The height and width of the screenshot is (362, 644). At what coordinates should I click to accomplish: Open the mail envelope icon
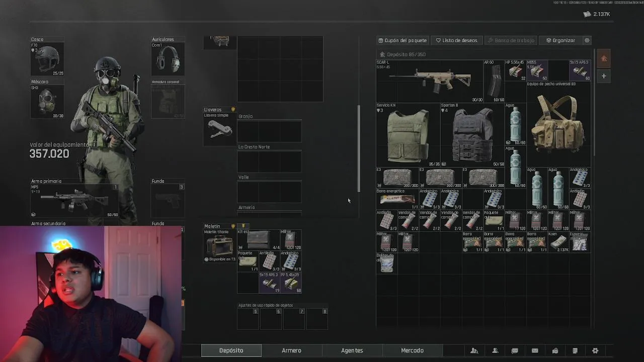[x=535, y=350]
